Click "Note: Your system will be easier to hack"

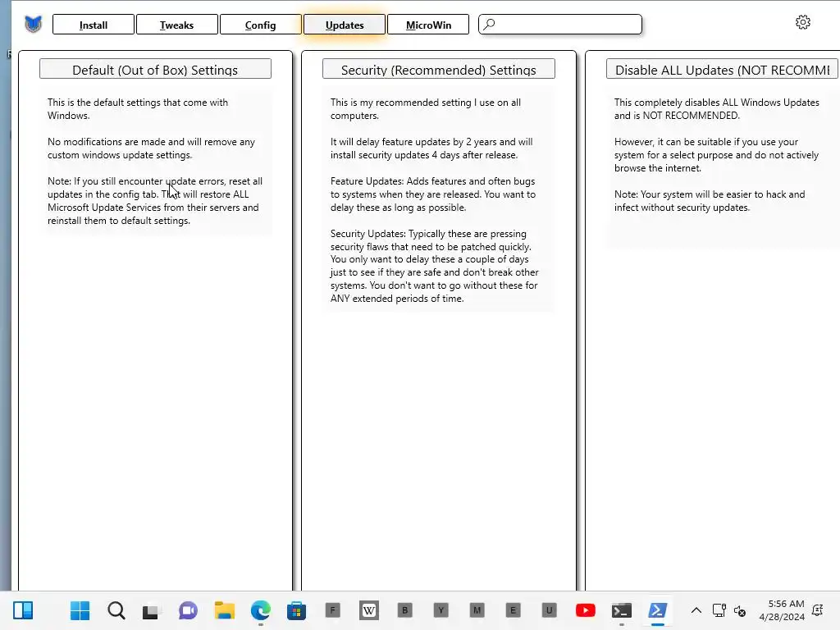710,200
